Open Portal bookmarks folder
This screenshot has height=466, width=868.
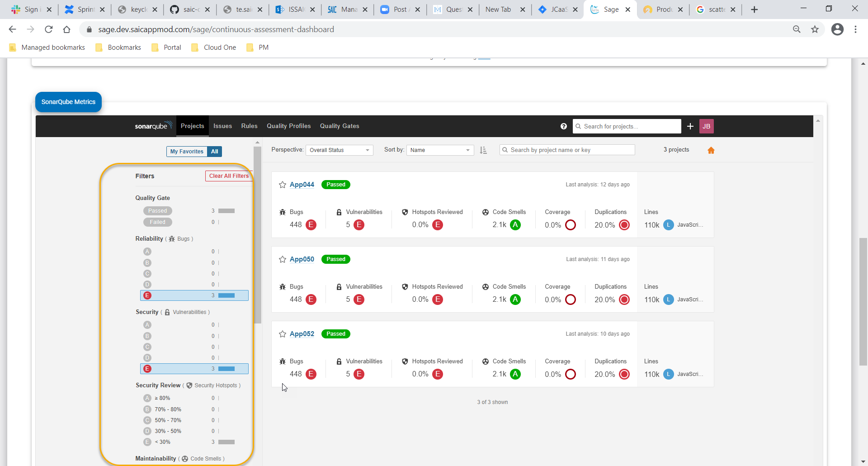click(x=166, y=48)
